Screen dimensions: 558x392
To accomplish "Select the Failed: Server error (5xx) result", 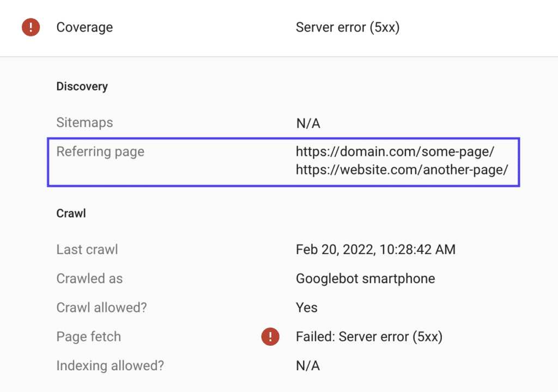I will pos(369,336).
